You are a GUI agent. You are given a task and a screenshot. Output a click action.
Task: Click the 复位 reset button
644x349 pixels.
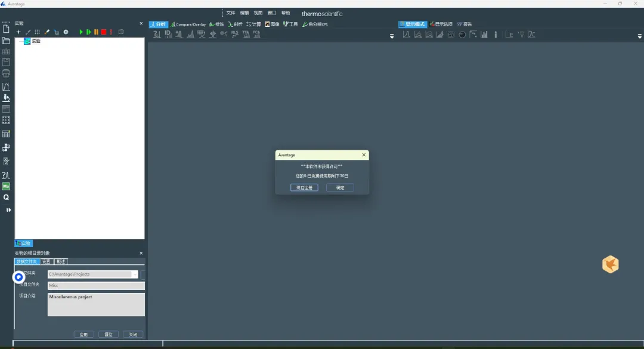109,335
